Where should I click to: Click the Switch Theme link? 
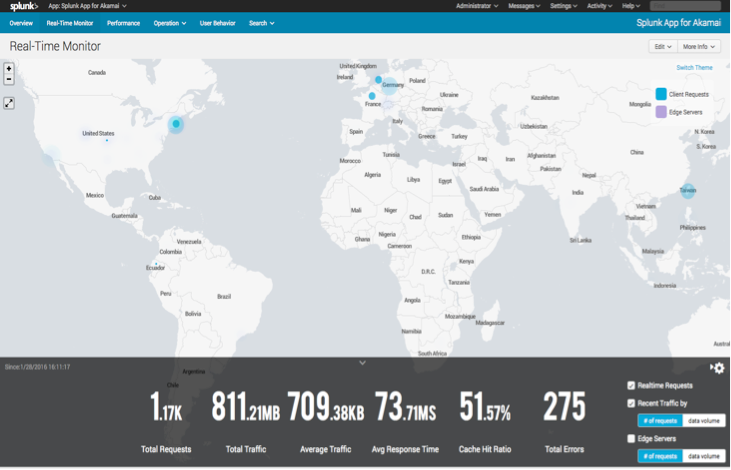tap(694, 68)
